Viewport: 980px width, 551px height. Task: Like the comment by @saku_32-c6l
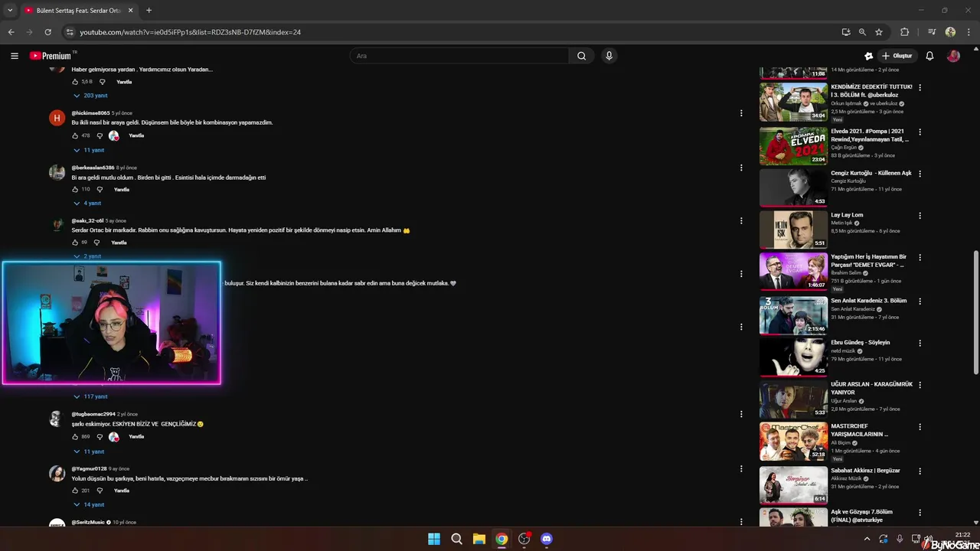(x=75, y=243)
